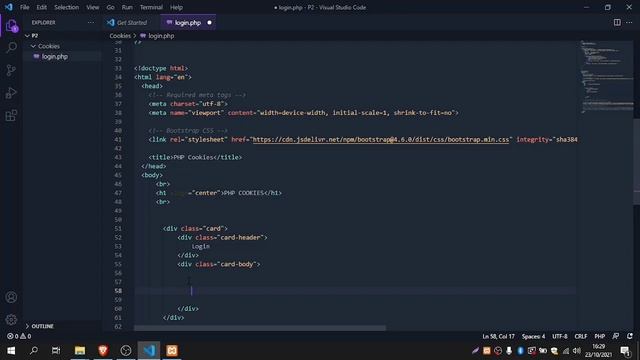Open the Terminal menu

click(x=151, y=7)
